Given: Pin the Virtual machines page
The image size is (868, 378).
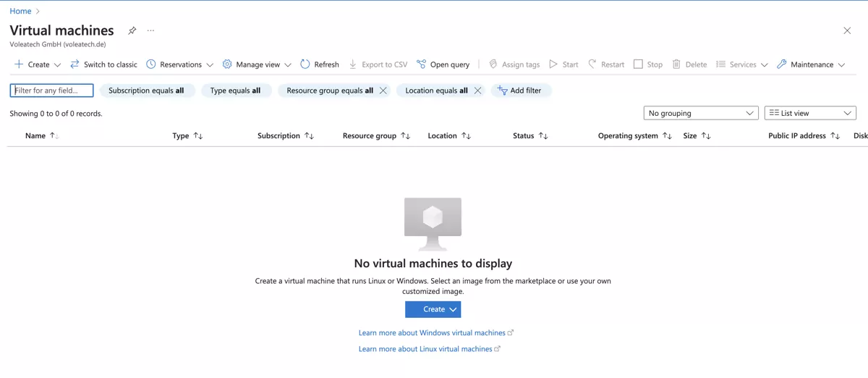Looking at the screenshot, I should [x=132, y=30].
